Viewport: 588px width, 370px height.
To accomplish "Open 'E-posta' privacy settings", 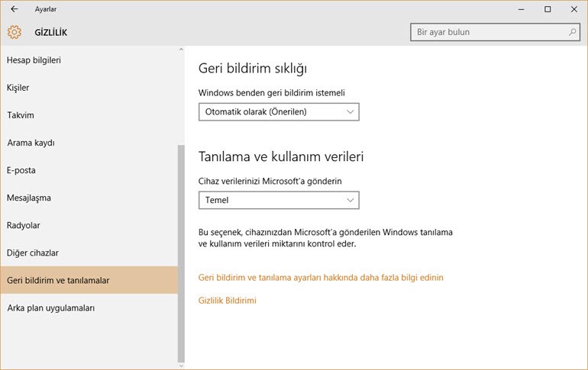I will pyautogui.click(x=21, y=170).
